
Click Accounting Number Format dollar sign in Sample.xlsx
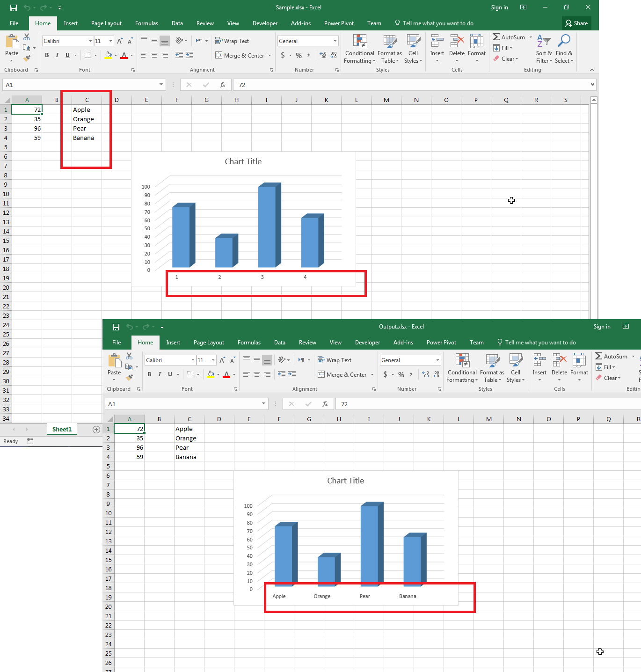tap(283, 55)
